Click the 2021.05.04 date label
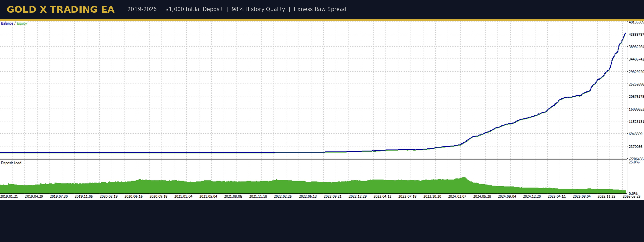This screenshot has width=644, height=242. (x=208, y=197)
